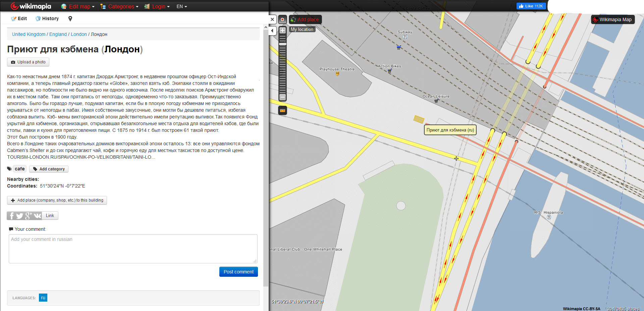The height and width of the screenshot is (311, 644).
Task: Click the R.S. Hispaniola restaurant marker
Action: coord(549,217)
